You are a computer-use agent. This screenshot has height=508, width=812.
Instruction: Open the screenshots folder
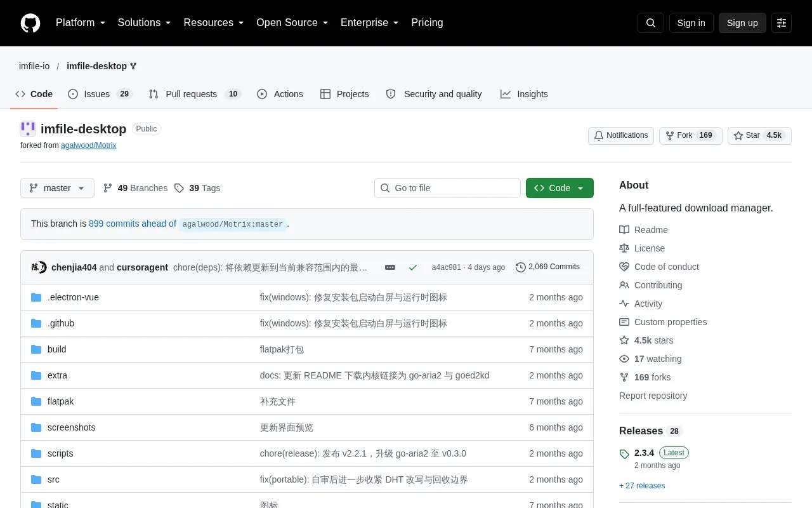tap(72, 427)
